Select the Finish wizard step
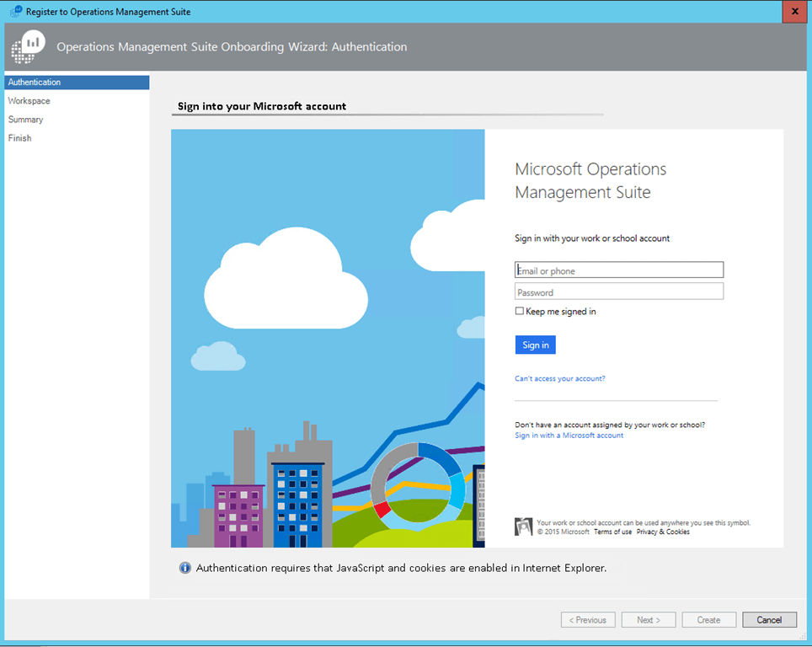This screenshot has width=812, height=647. [19, 138]
